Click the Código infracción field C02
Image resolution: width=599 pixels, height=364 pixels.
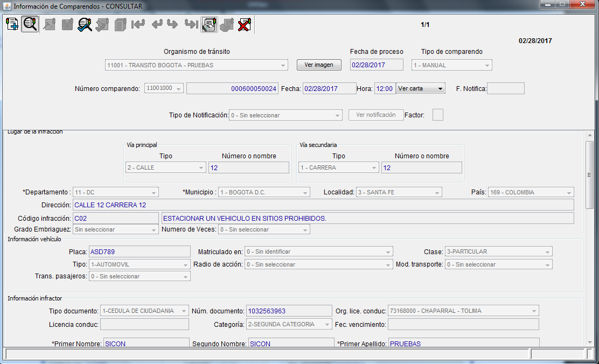tap(115, 218)
